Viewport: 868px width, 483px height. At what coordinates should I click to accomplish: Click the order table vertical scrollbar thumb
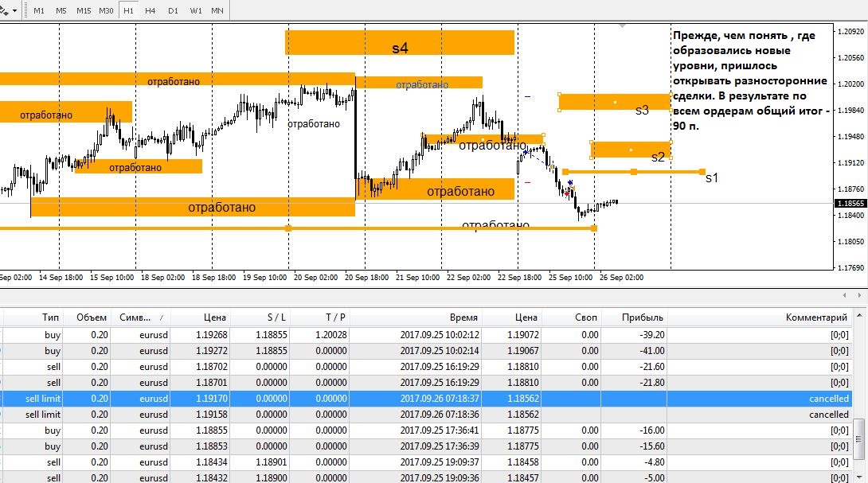pos(859,438)
